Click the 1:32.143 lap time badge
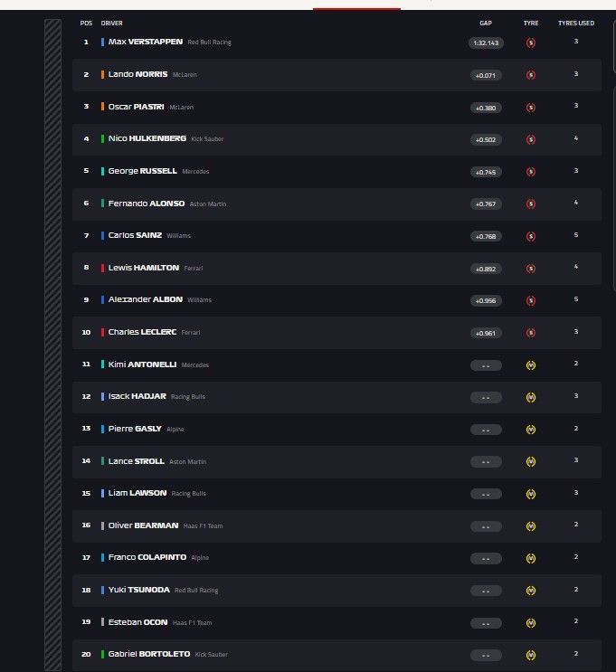616x672 pixels. coord(486,43)
